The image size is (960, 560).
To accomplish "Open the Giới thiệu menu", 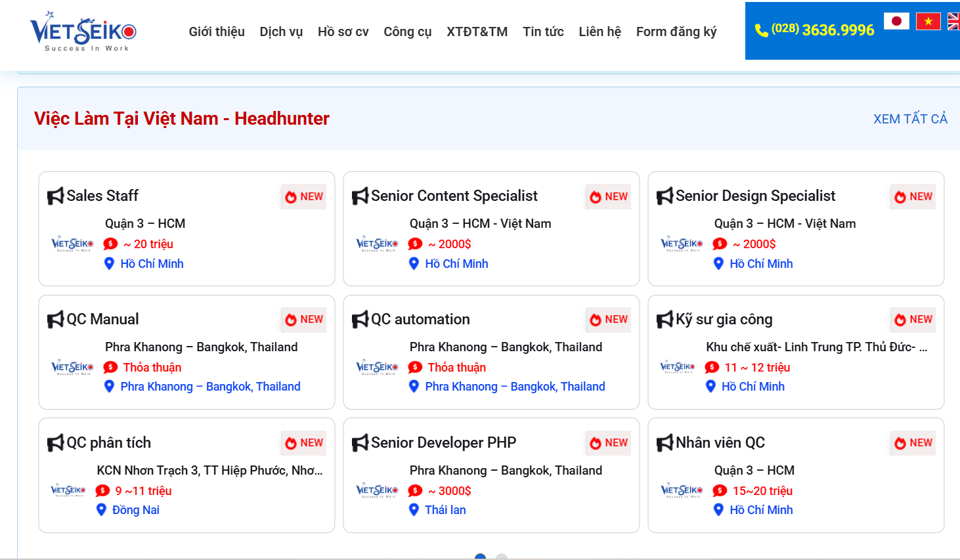I will point(217,32).
